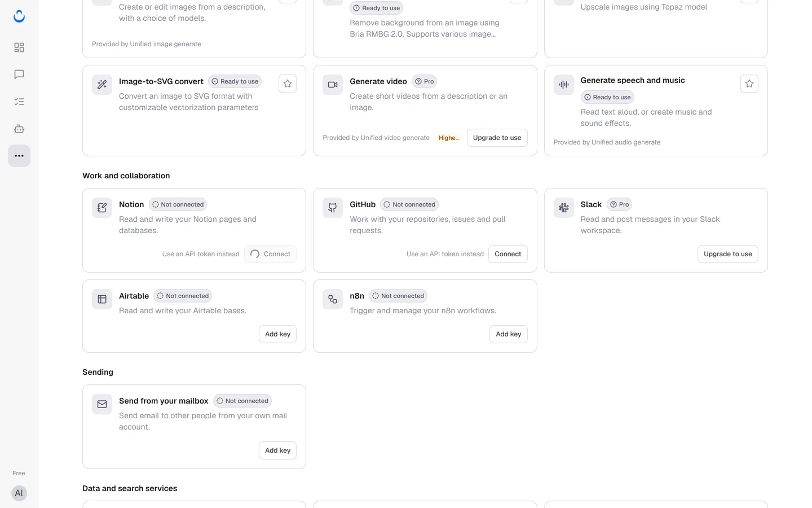Screen dimensions: 812x508
Task: Click Add key for n8n
Action: [x=509, y=334]
